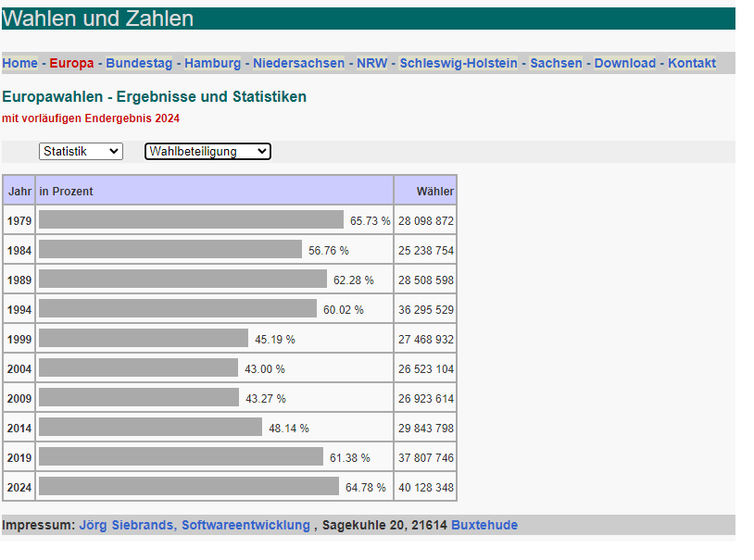The height and width of the screenshot is (560, 754).
Task: Select the 2024 year cell
Action: coord(19,488)
